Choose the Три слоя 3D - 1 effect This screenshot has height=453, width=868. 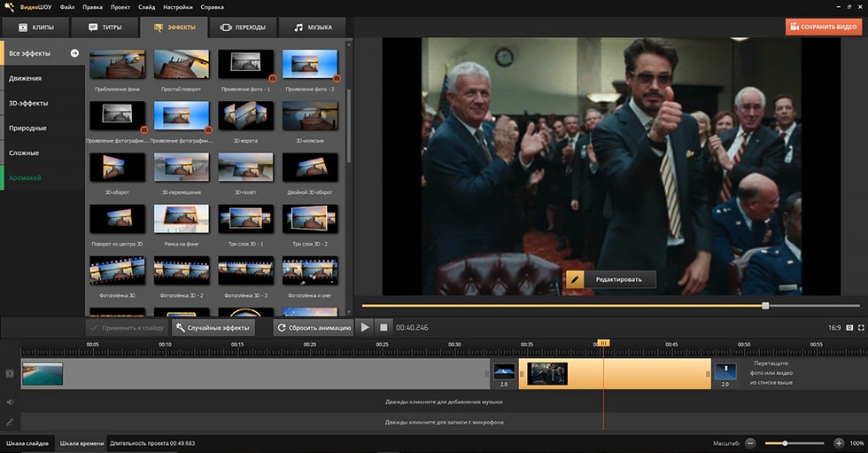[x=246, y=219]
